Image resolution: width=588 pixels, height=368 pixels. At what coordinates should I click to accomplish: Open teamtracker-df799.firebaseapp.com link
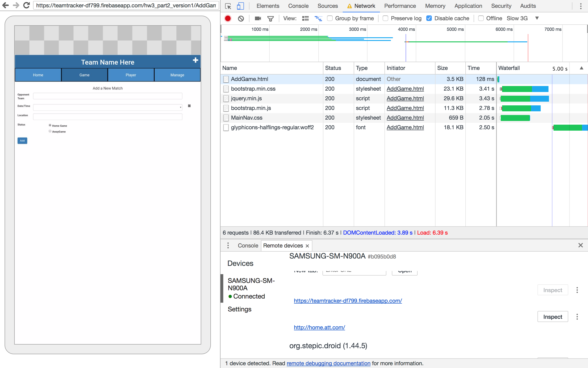coord(348,301)
